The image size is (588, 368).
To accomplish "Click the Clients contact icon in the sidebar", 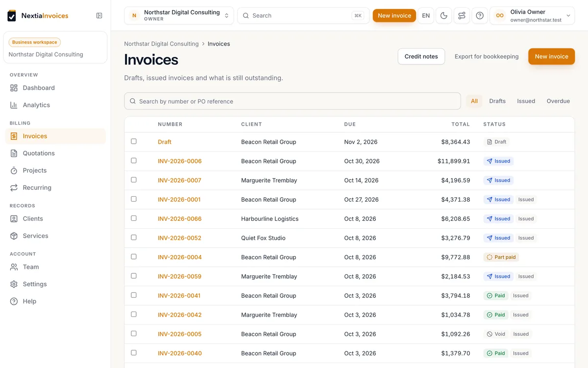I will click(14, 219).
